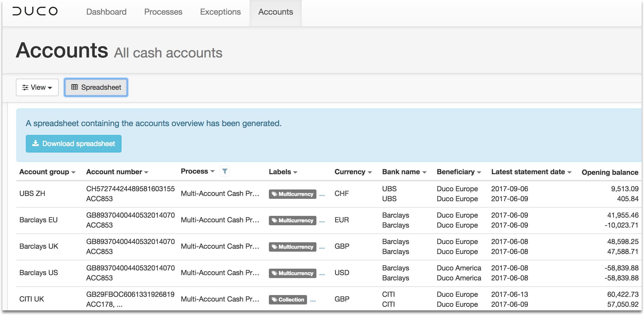Select the UBS ZH account group cell

(x=32, y=194)
